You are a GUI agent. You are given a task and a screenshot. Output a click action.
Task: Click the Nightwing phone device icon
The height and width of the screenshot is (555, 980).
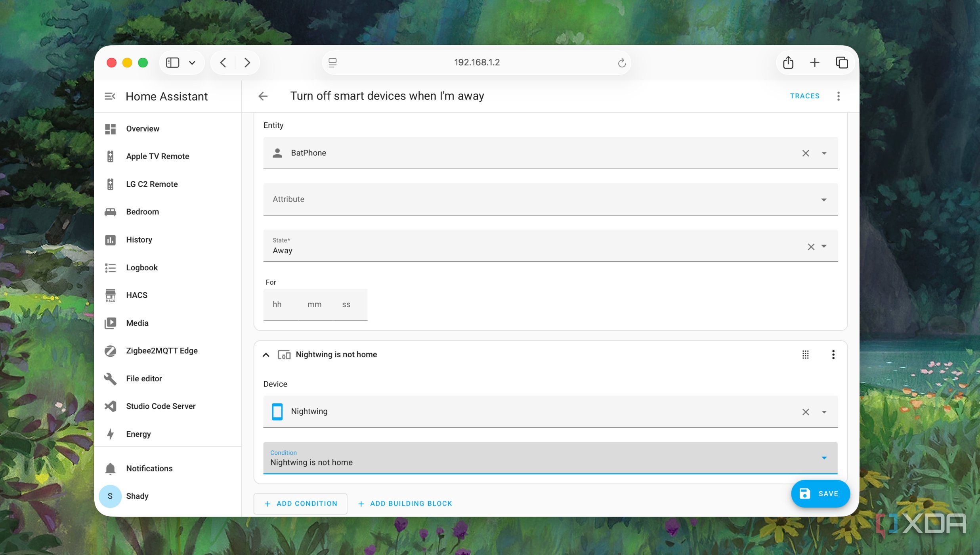click(277, 412)
